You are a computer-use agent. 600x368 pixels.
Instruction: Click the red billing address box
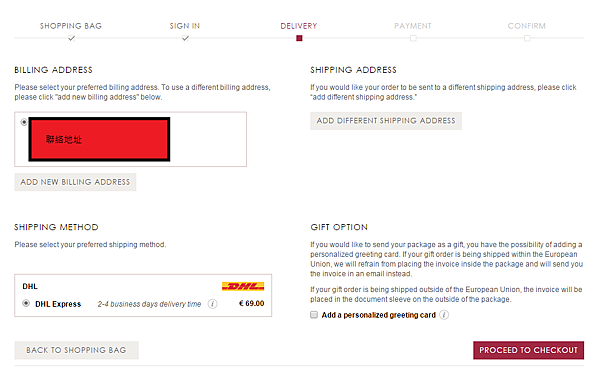[x=99, y=139]
